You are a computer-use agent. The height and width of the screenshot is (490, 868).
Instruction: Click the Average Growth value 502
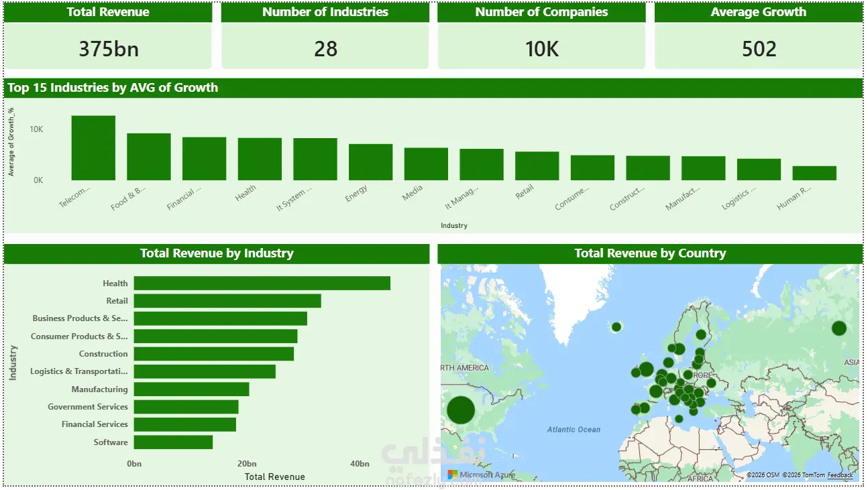[759, 49]
